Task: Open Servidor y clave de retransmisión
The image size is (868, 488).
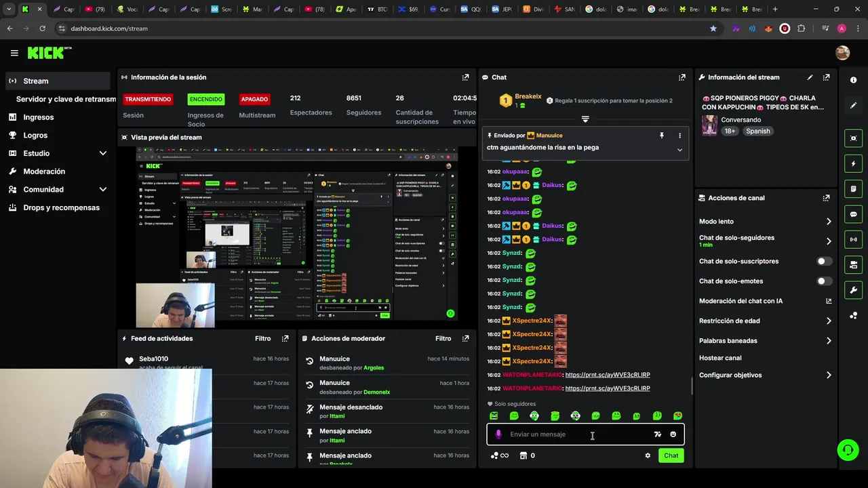Action: [x=66, y=99]
